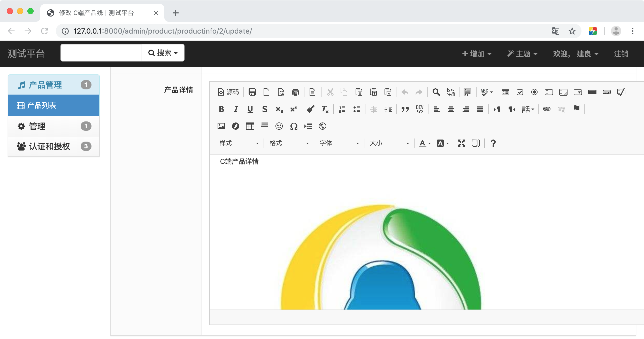Click the Insert Flash icon
The image size is (644, 339).
pyautogui.click(x=236, y=126)
